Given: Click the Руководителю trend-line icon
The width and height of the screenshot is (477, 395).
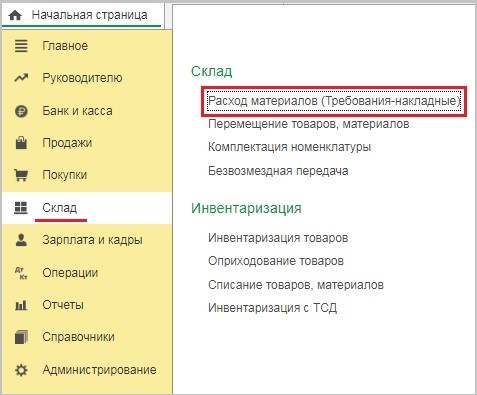Looking at the screenshot, I should [x=21, y=78].
